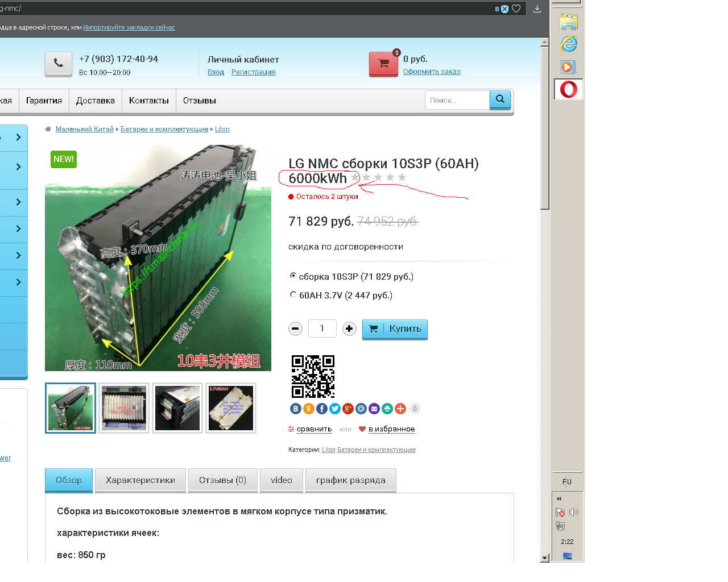
Task: Click the page scrollbar down arrow
Action: tap(545, 558)
